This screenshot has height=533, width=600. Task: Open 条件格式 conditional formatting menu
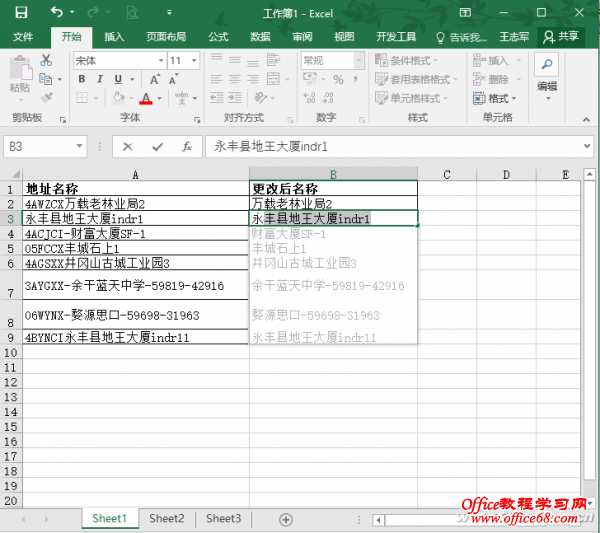pos(406,60)
